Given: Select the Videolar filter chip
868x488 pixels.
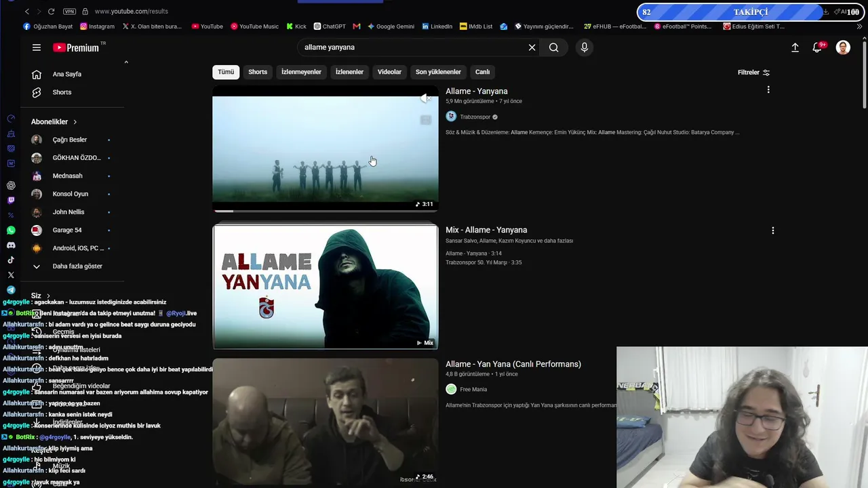Looking at the screenshot, I should (x=390, y=72).
